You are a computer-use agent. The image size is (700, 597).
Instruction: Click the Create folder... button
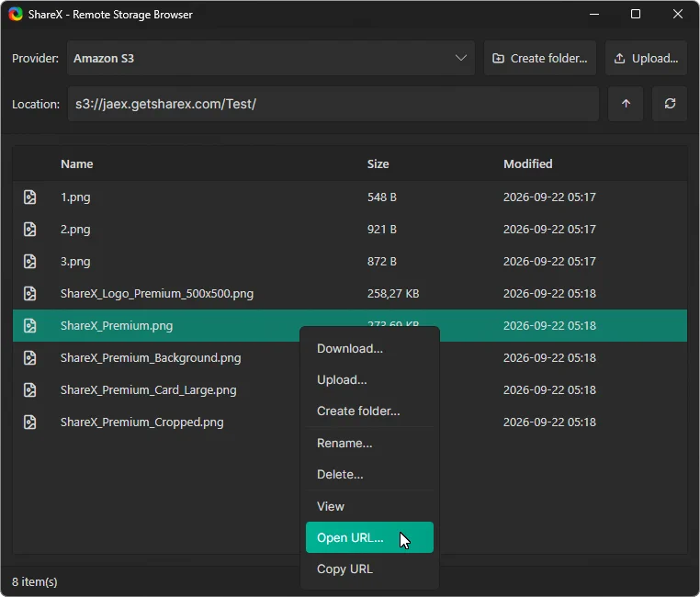point(540,58)
